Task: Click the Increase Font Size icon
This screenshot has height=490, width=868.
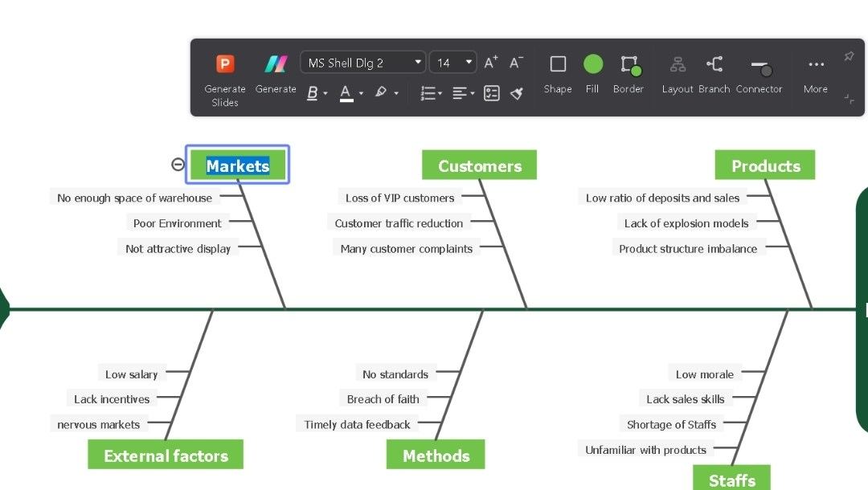Action: point(489,61)
